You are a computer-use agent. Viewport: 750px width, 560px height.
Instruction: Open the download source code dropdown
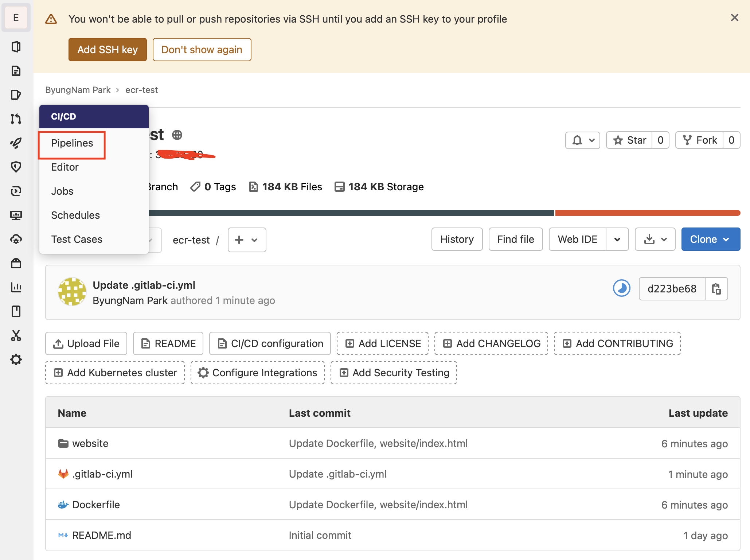(x=655, y=239)
